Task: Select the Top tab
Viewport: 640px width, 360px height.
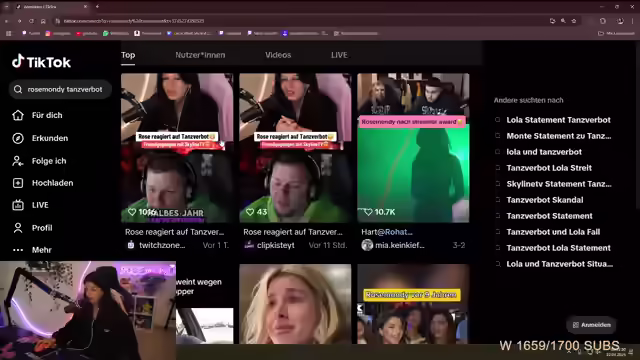Action: tap(128, 55)
